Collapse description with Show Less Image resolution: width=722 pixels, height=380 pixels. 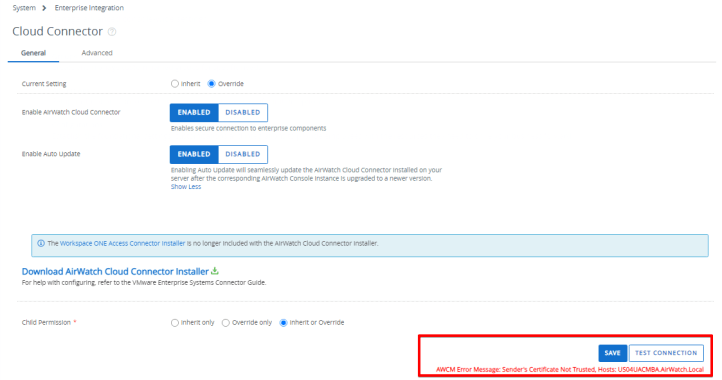186,187
